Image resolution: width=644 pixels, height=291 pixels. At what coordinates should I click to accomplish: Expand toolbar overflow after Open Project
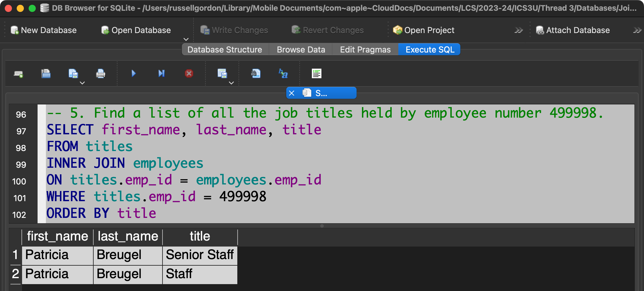coord(518,30)
